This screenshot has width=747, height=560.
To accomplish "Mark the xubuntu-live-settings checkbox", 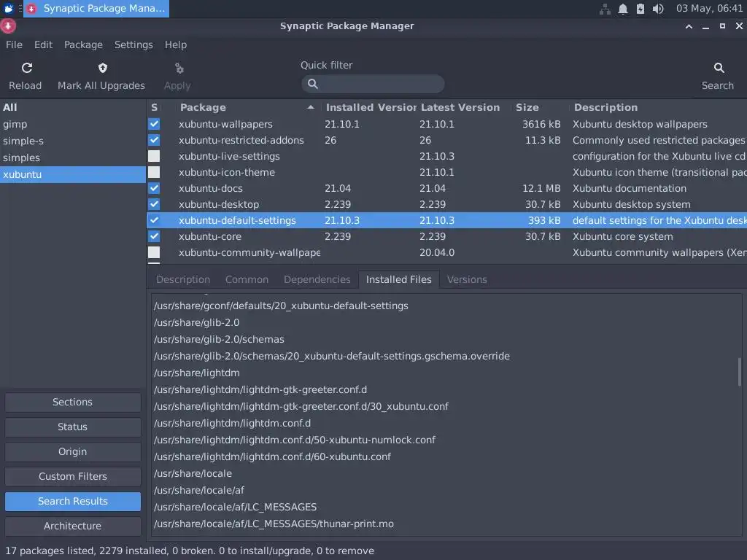I will tap(154, 156).
